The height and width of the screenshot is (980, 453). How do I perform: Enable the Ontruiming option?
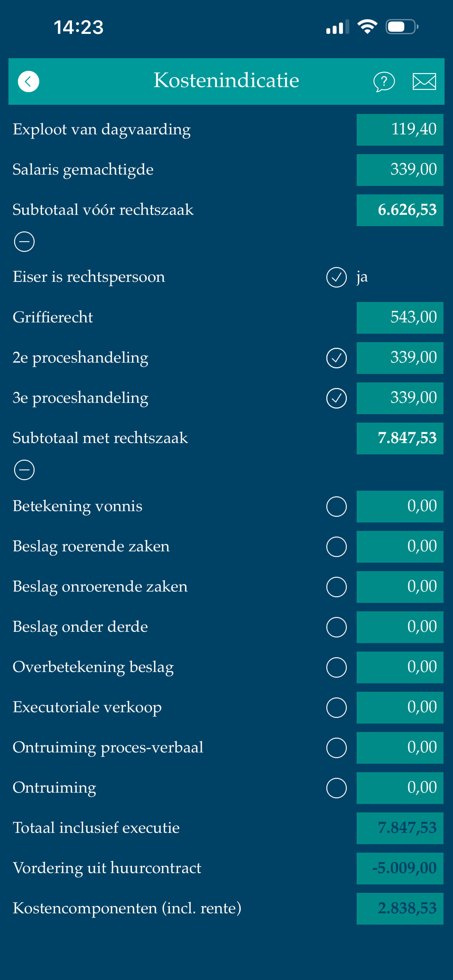(x=336, y=788)
